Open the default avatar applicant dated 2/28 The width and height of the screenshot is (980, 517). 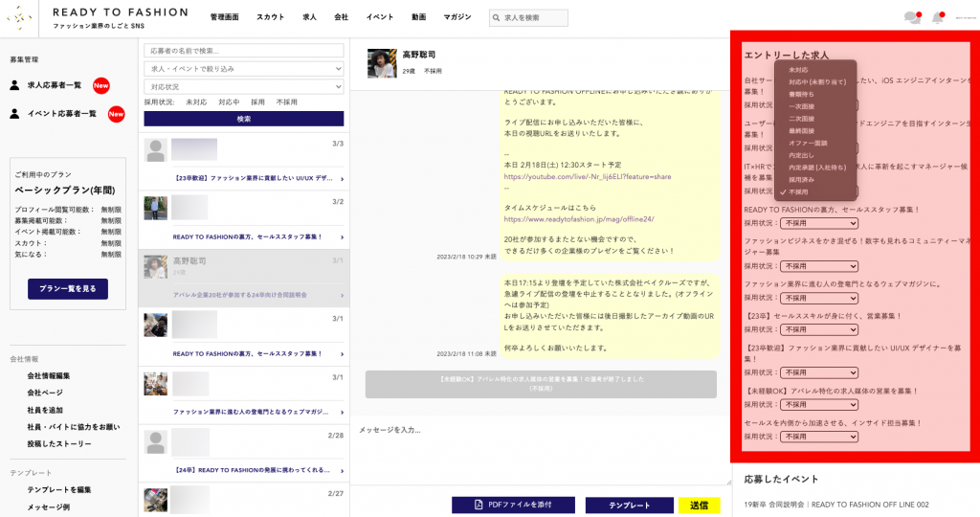point(156,442)
